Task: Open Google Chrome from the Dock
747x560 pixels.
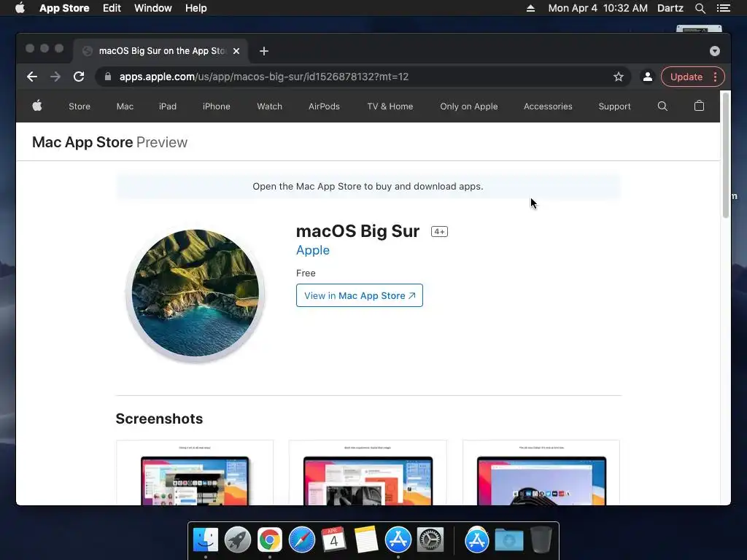Action: click(270, 540)
